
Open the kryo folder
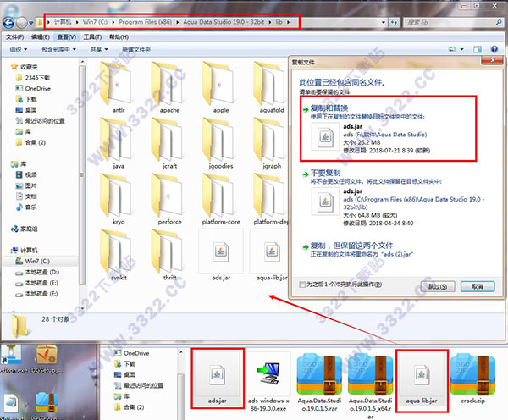pos(119,199)
